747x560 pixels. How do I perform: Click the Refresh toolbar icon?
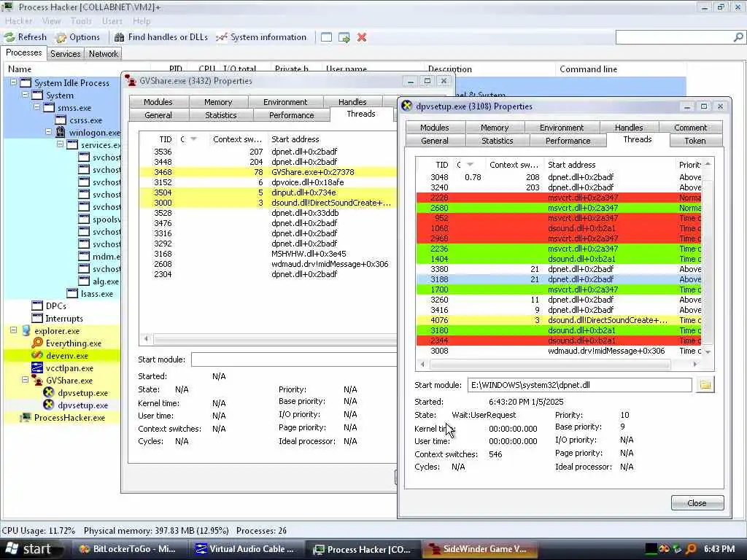click(9, 37)
